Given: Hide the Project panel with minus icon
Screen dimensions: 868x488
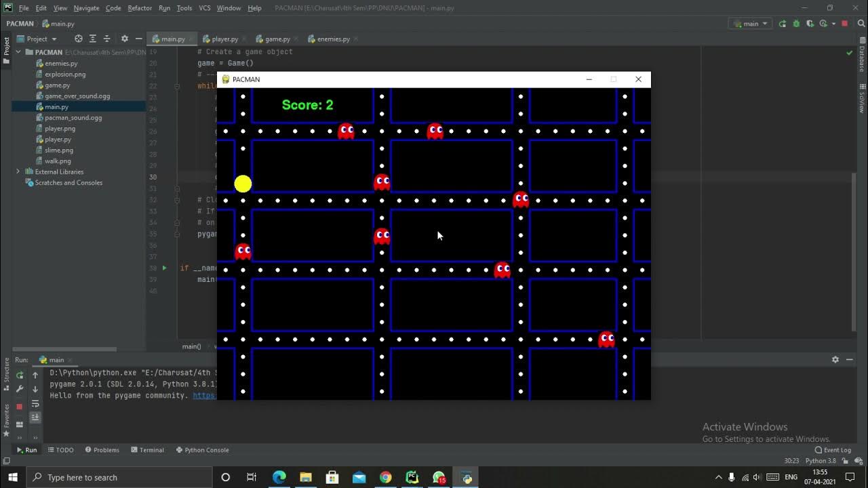Looking at the screenshot, I should (x=138, y=39).
